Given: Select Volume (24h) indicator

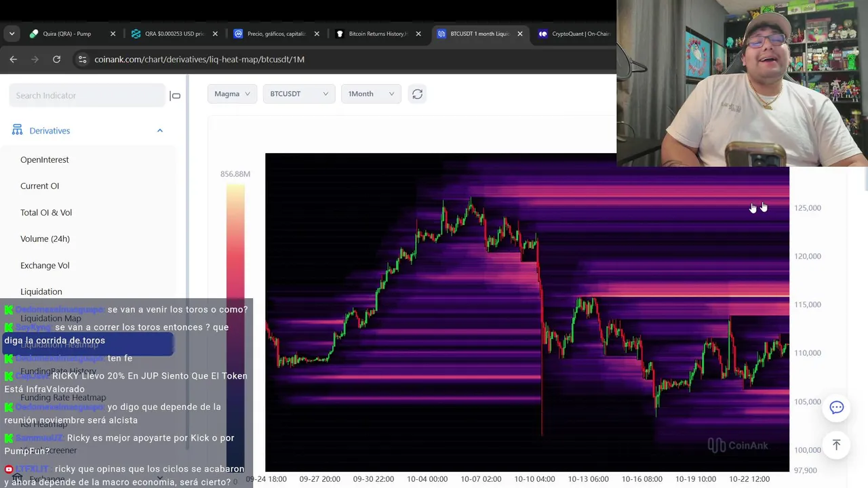Looking at the screenshot, I should click(x=45, y=239).
